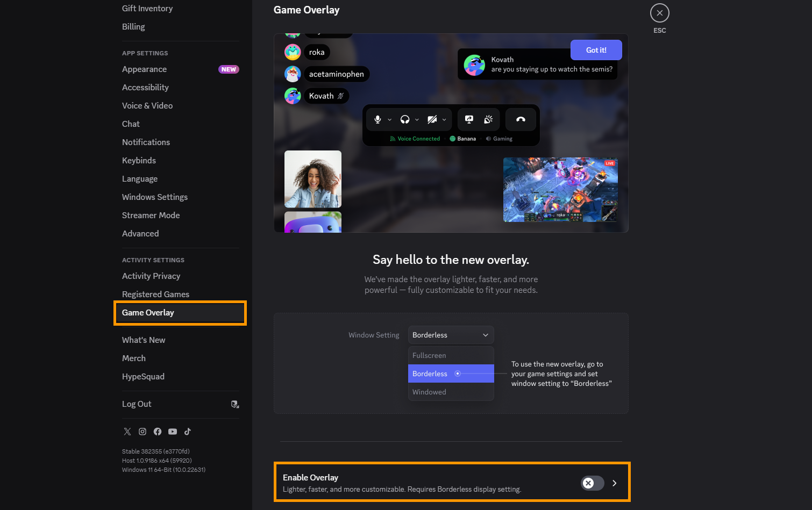Click the soundboard icon in preview
The image size is (812, 510).
(488, 119)
